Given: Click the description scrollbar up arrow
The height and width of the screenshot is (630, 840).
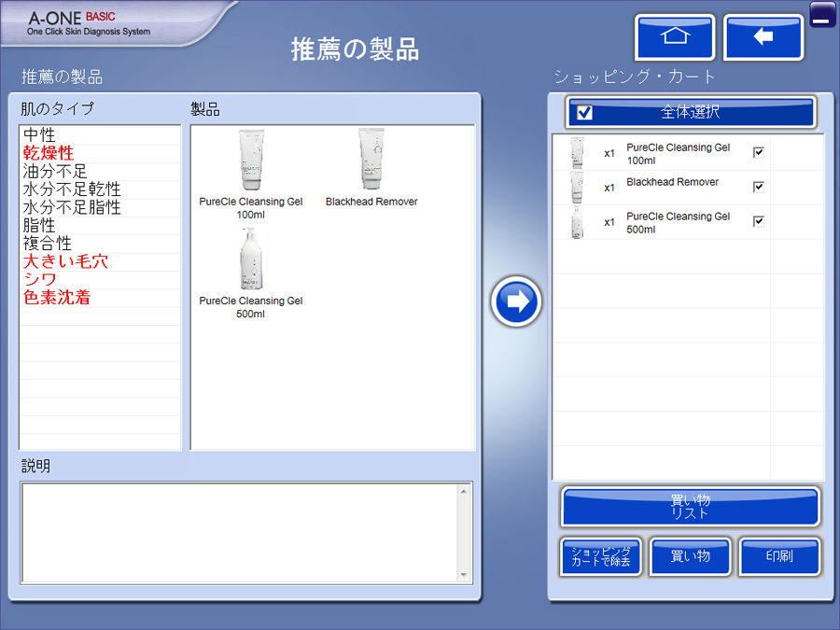Looking at the screenshot, I should [464, 491].
